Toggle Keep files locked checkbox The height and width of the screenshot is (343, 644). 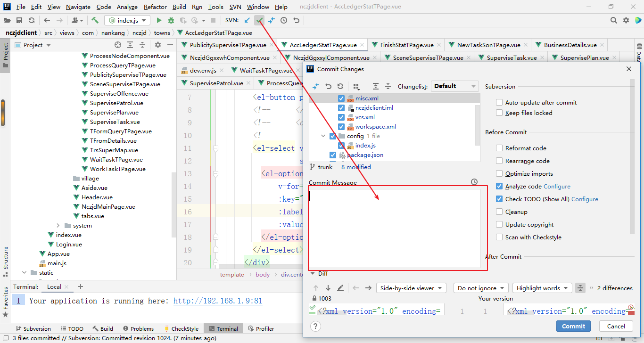499,113
